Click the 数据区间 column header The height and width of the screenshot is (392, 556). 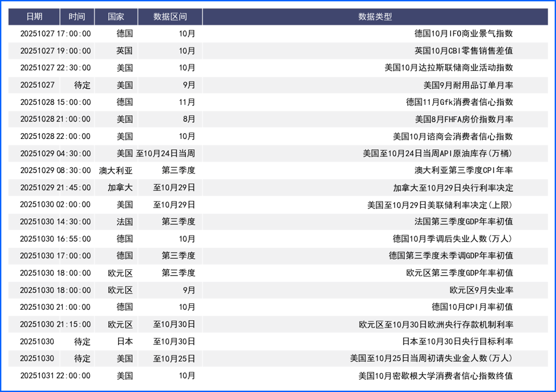coord(170,17)
